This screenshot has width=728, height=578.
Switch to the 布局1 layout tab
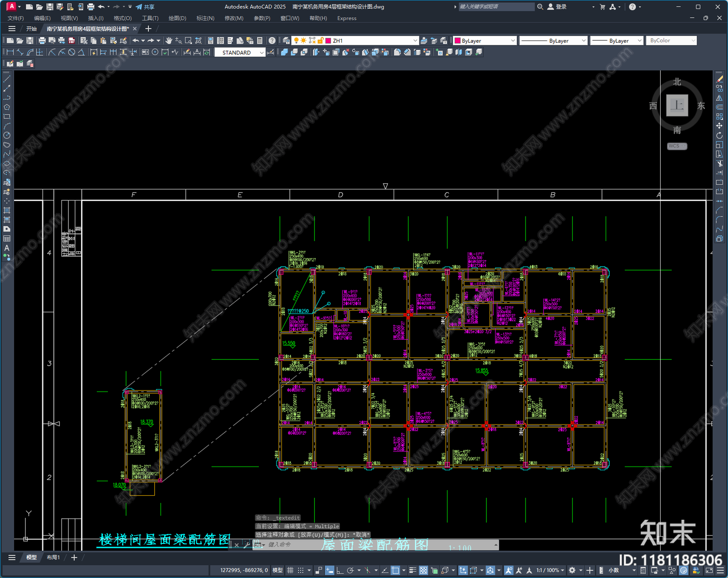(53, 557)
